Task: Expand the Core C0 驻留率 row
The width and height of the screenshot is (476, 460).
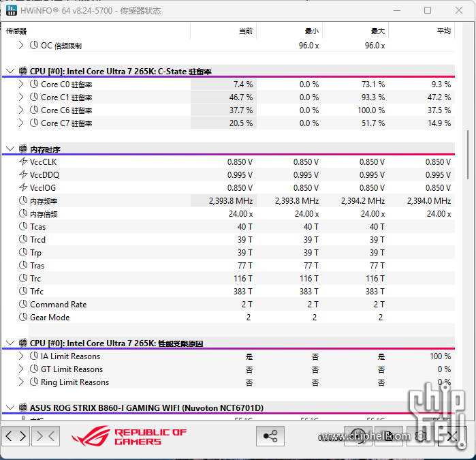Action: 20,84
